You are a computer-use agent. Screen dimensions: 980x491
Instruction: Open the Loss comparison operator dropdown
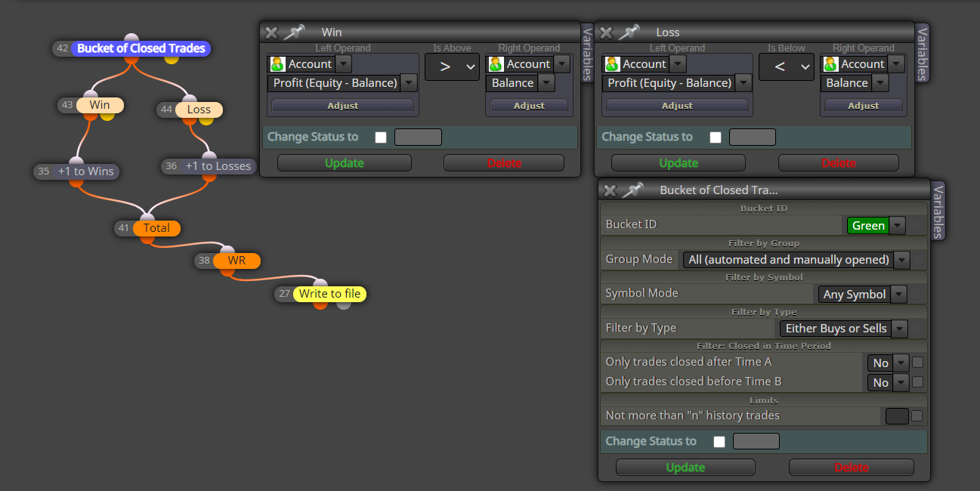787,67
